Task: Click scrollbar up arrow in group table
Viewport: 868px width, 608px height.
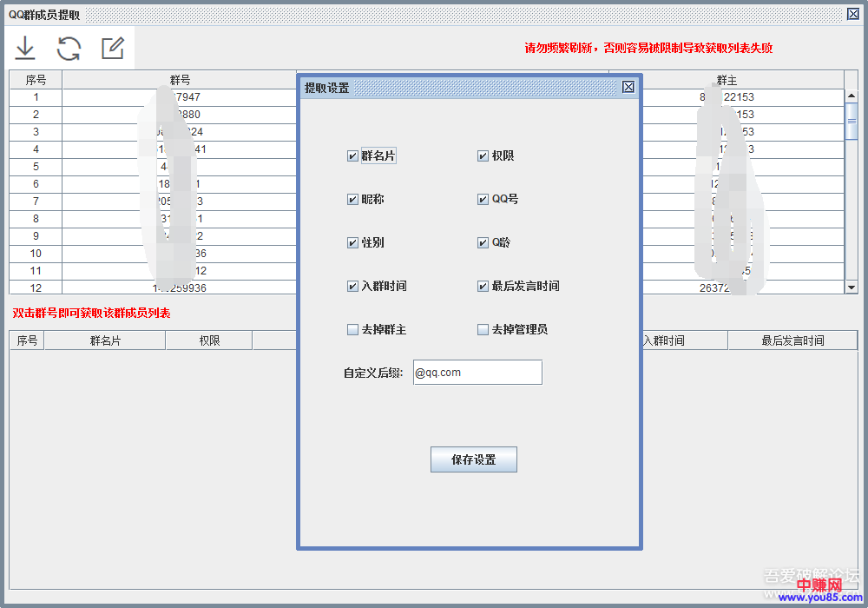Action: click(852, 96)
